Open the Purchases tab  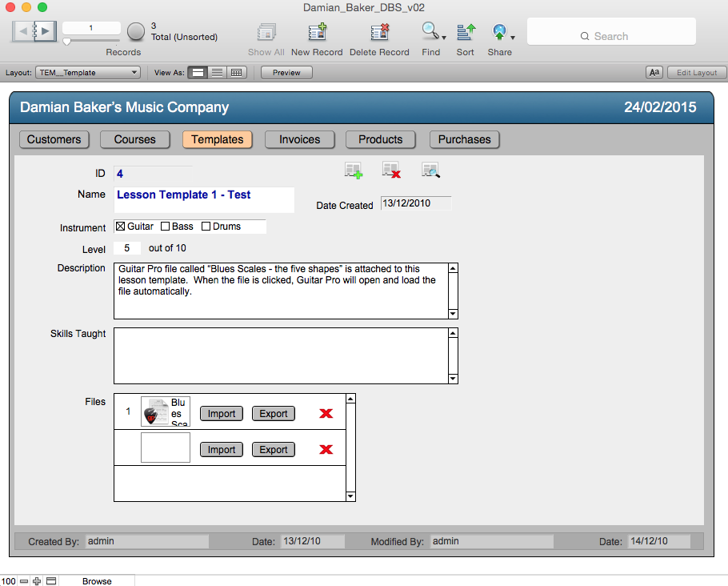(x=465, y=139)
